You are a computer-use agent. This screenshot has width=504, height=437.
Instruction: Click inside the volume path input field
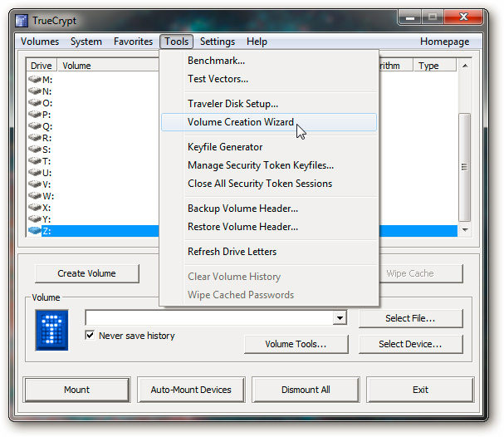coord(208,318)
